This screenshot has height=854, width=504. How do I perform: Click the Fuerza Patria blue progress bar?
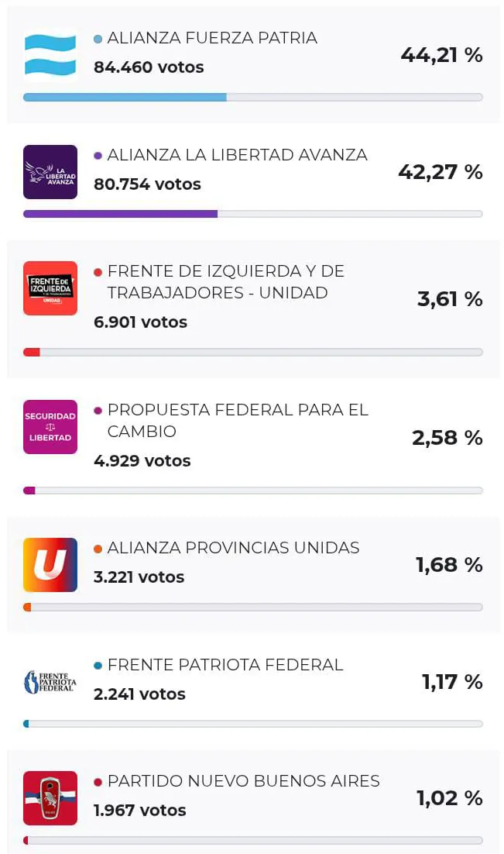pyautogui.click(x=125, y=98)
